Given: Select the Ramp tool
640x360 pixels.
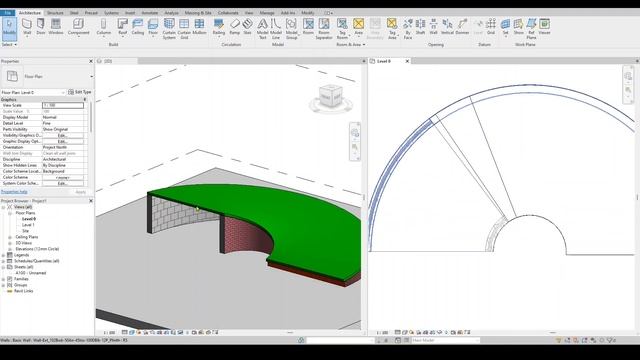Looking at the screenshot, I should coord(235,27).
